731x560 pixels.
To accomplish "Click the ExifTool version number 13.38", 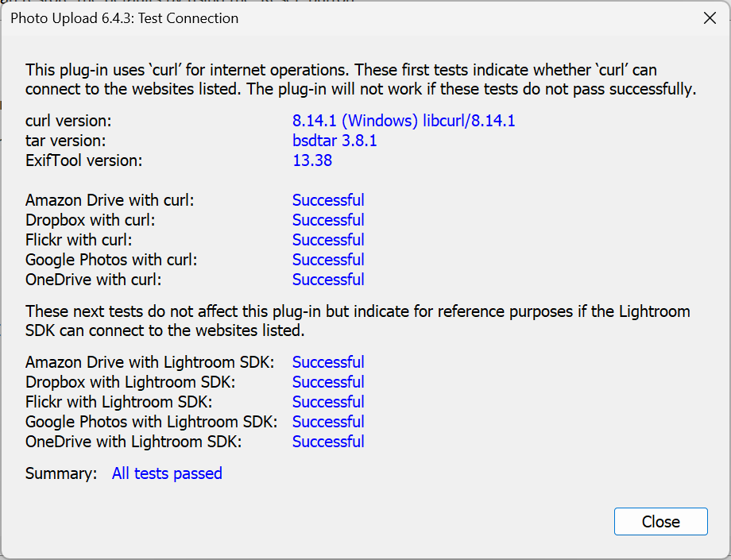I will tap(312, 161).
